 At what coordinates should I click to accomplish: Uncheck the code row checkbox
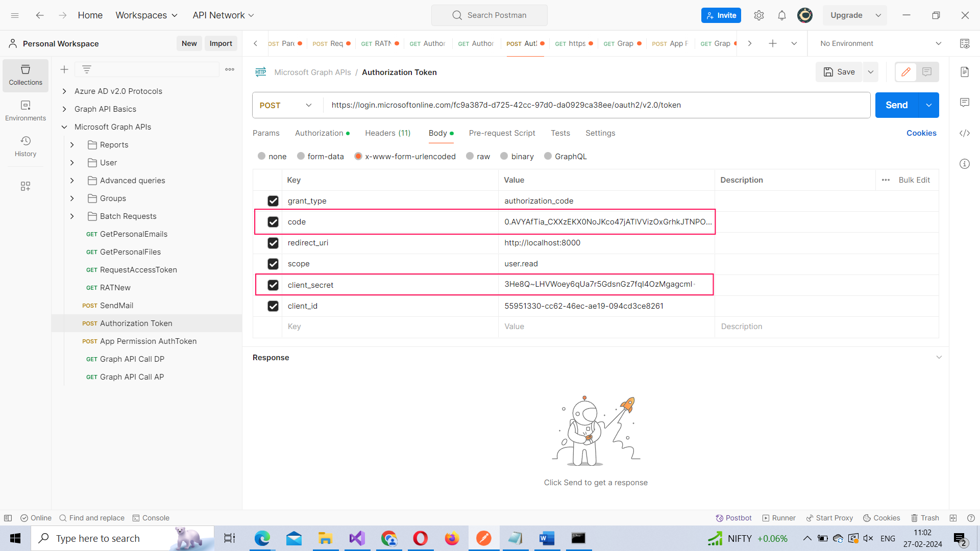(273, 222)
